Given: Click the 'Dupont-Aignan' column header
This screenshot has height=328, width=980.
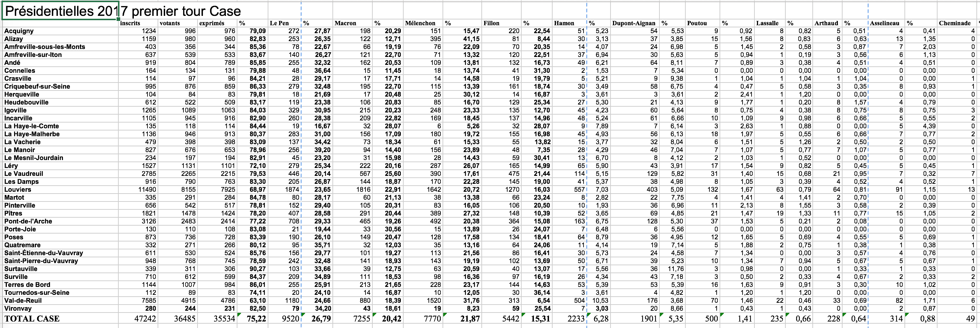Looking at the screenshot, I should (634, 23).
